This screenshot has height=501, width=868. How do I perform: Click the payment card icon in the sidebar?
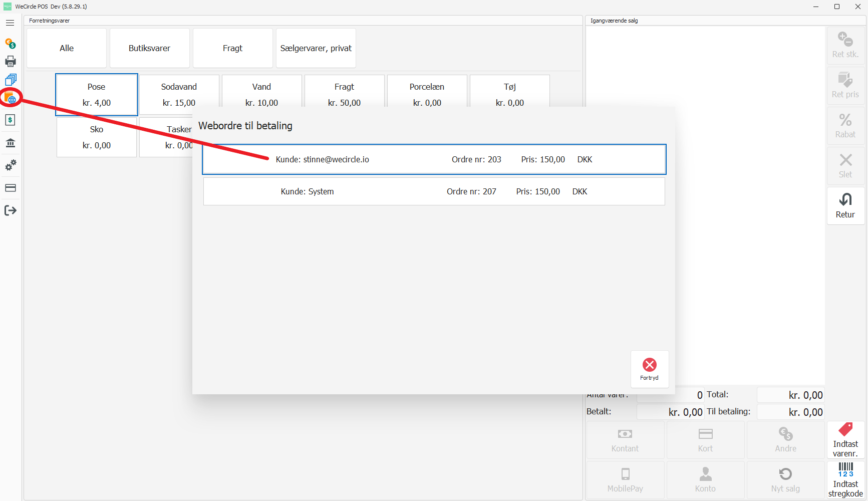coord(10,188)
